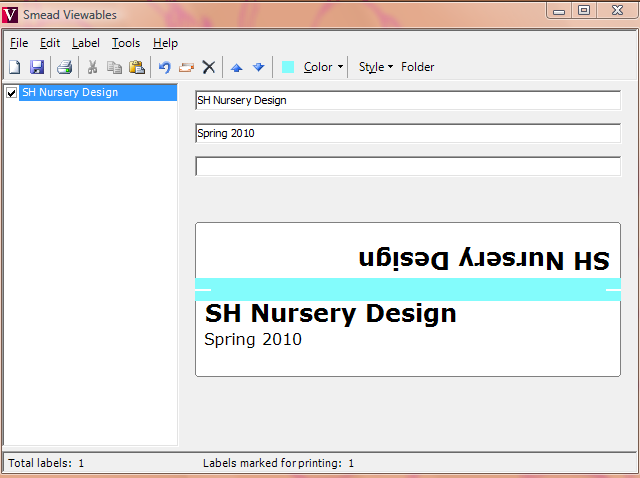The height and width of the screenshot is (478, 640).
Task: Click the Paste clipboard icon
Action: [x=137, y=67]
